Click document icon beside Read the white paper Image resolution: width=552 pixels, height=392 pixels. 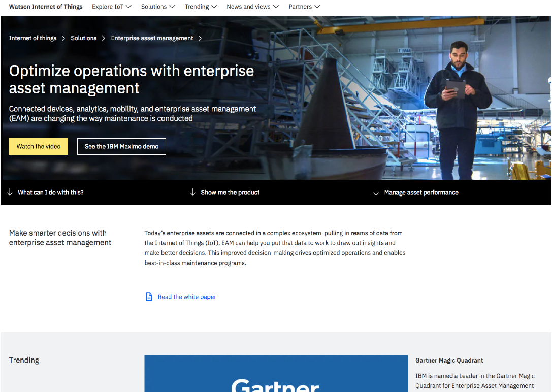coord(149,297)
